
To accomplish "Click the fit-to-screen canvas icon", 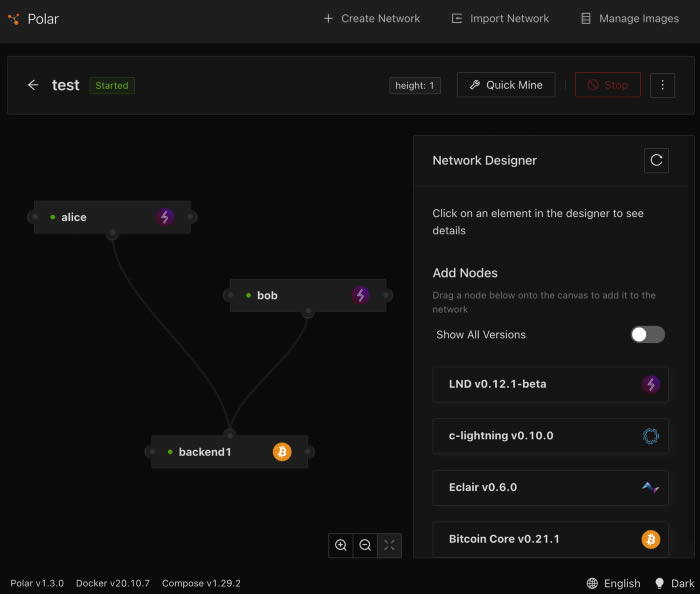I will [x=389, y=545].
